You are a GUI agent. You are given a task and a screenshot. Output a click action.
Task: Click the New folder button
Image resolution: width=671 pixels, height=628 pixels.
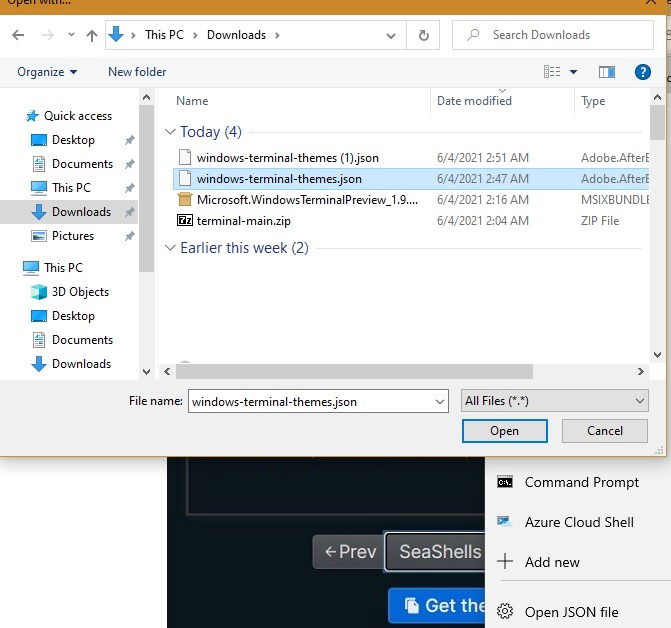tap(137, 72)
